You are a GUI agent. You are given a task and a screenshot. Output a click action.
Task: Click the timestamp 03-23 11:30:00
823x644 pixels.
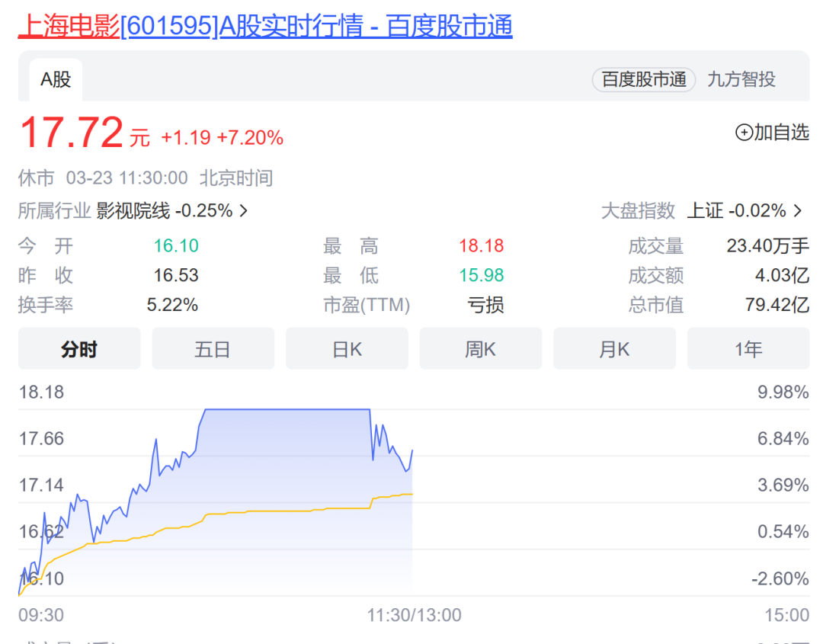click(x=126, y=178)
